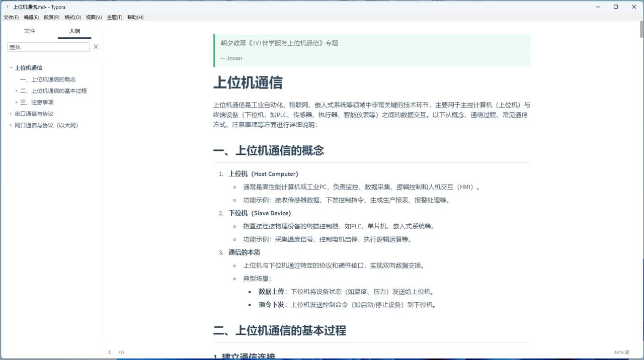
Task: Open the 视图(V) menu
Action: click(94, 17)
